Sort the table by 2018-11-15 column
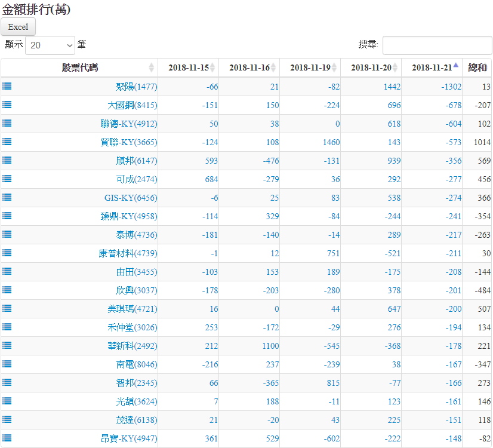Image resolution: width=493 pixels, height=448 pixels. [188, 67]
